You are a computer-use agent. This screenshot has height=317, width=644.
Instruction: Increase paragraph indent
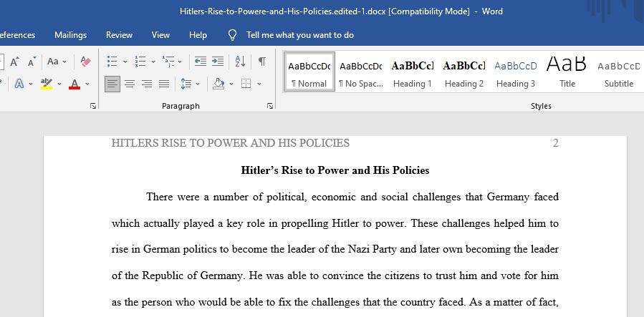click(218, 62)
